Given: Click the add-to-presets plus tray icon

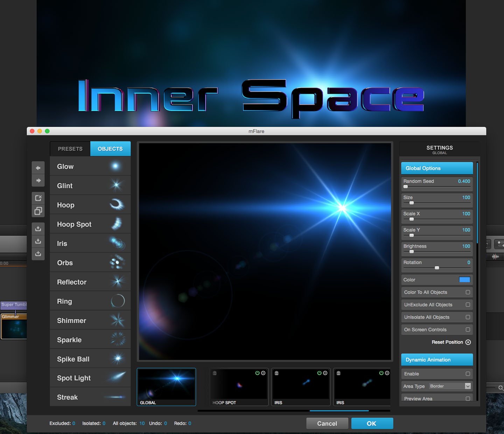Looking at the screenshot, I should point(38,254).
